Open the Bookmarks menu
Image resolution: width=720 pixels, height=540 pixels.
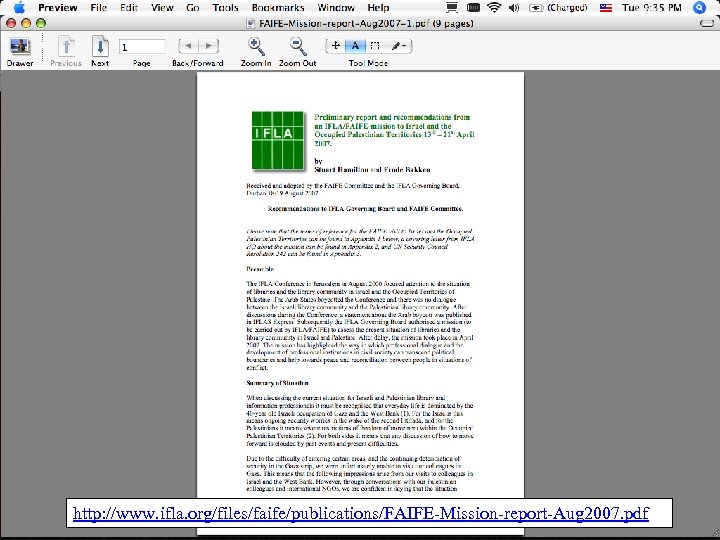pyautogui.click(x=278, y=8)
